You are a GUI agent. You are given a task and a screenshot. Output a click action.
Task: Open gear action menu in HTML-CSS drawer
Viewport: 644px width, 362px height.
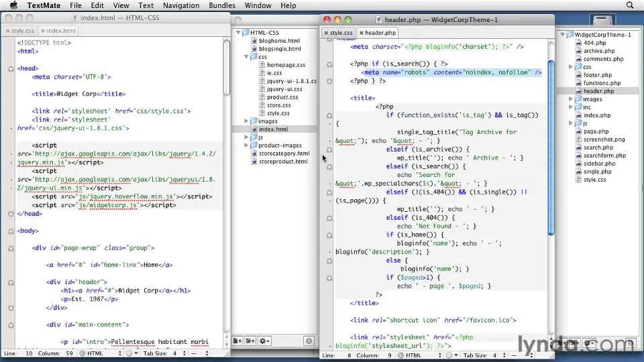coord(264,341)
